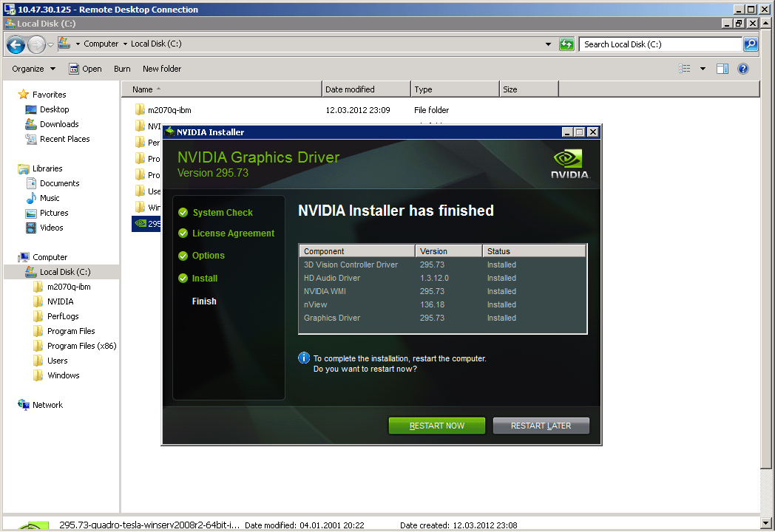Click the search magnifier icon
This screenshot has height=532, width=775.
(x=751, y=44)
